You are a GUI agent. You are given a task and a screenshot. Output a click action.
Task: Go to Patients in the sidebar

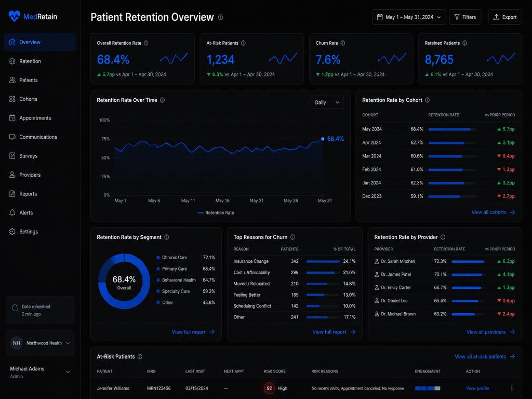pyautogui.click(x=39, y=80)
